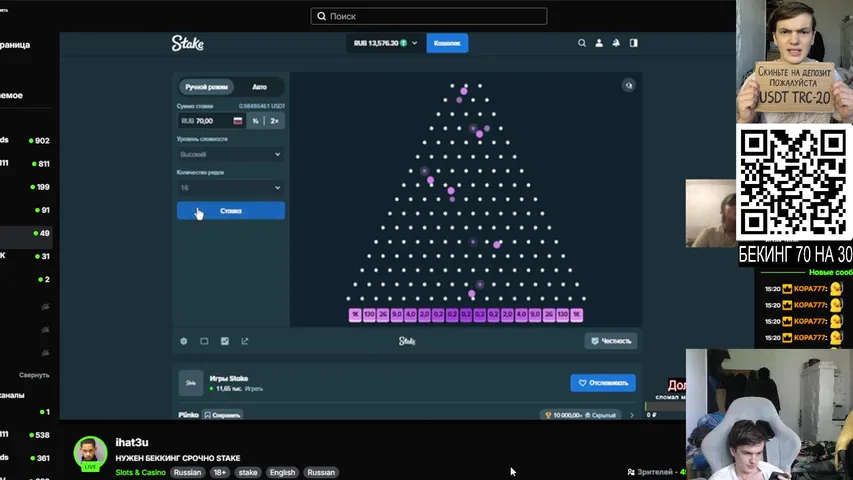Toggle the Stake side panel icon
This screenshot has width=853, height=480.
(634, 43)
